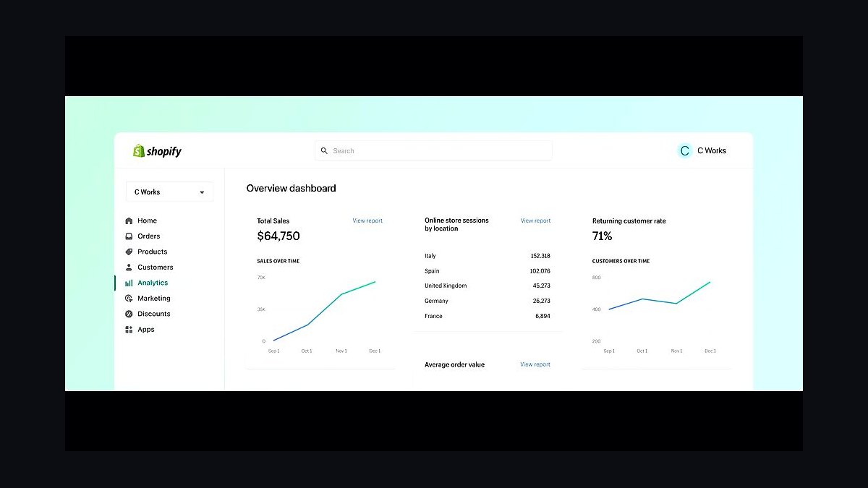
Task: Click the Italy sessions row
Action: point(488,256)
